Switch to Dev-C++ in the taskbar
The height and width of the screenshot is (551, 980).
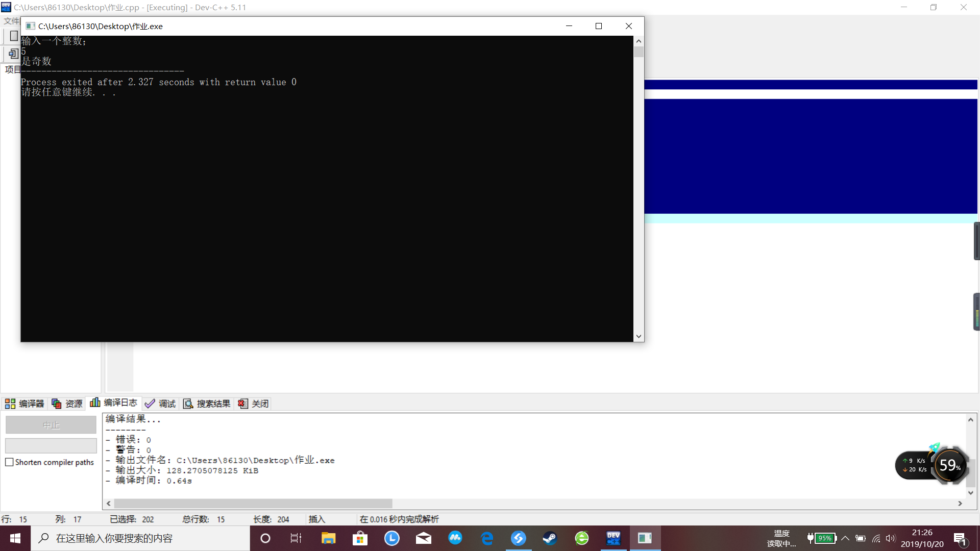tap(613, 538)
